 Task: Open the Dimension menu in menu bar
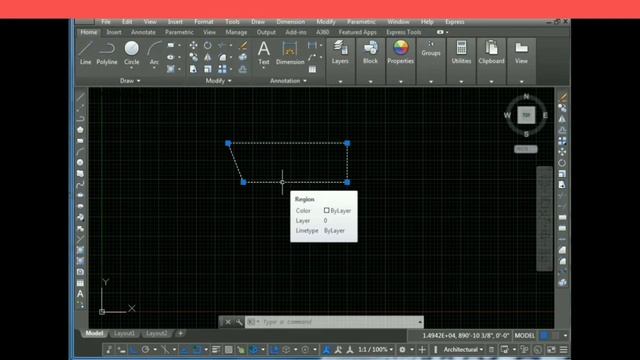pyautogui.click(x=291, y=22)
